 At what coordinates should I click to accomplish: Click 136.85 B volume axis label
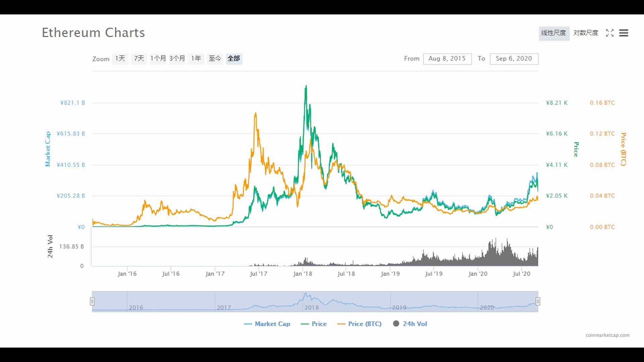[71, 247]
